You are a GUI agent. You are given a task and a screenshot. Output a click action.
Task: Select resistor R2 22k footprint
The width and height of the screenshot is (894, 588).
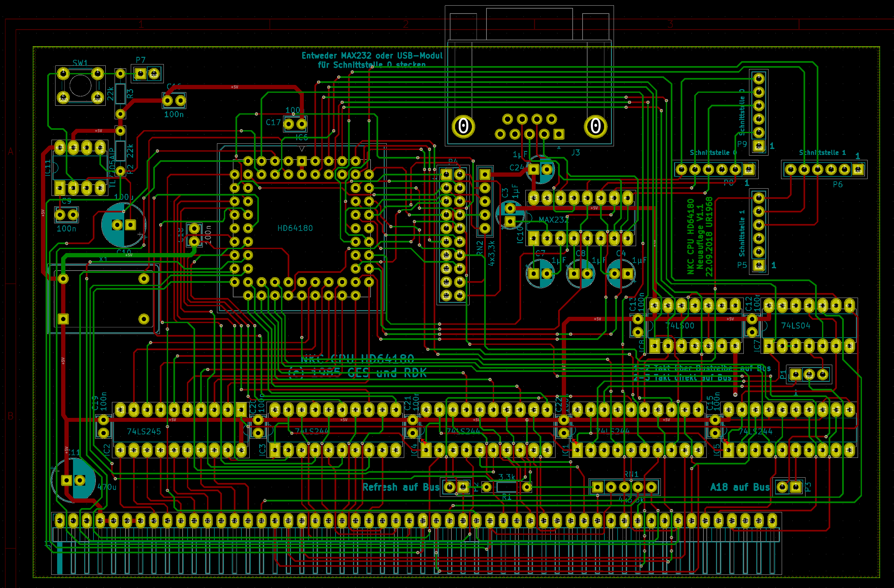[120, 151]
